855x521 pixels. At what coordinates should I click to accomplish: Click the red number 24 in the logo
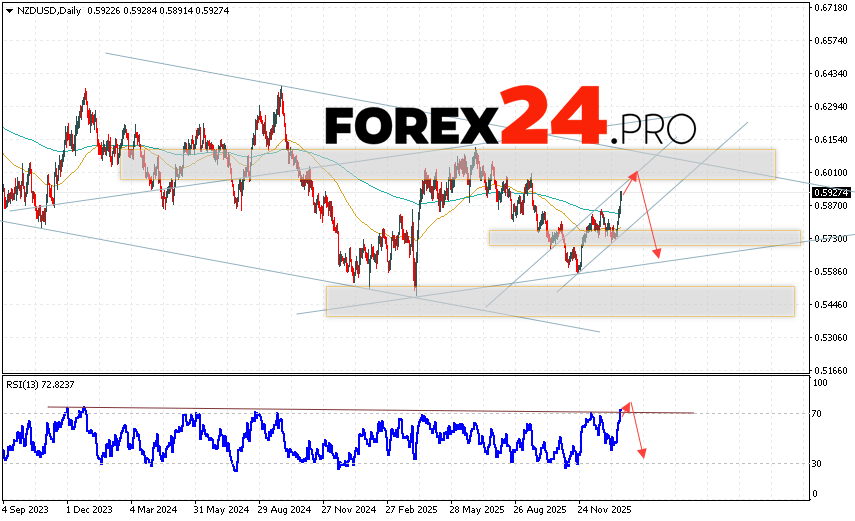click(552, 115)
